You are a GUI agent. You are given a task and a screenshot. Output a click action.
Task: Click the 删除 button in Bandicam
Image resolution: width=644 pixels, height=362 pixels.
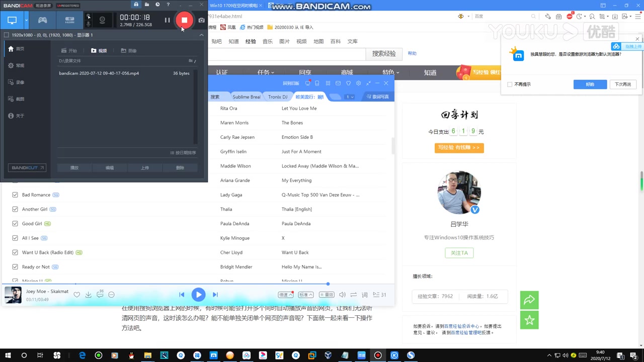point(180,168)
